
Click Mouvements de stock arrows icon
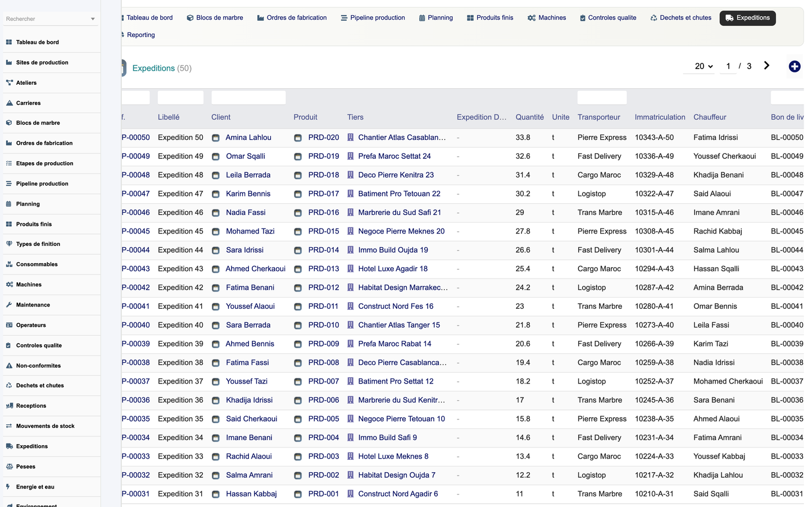point(9,426)
